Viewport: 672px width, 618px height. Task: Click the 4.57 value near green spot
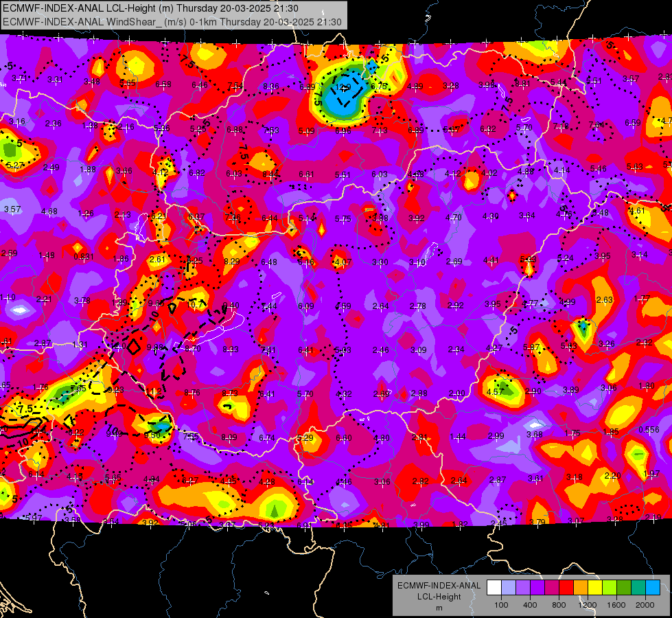pos(495,391)
